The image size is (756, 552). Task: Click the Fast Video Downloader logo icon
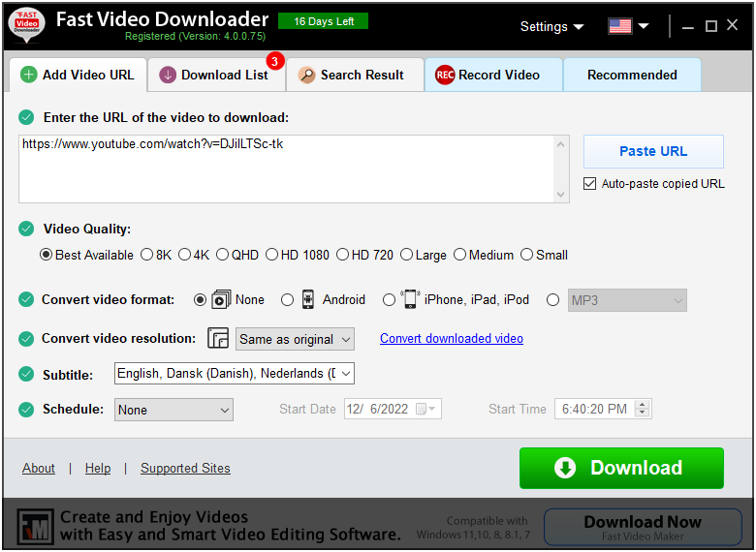pyautogui.click(x=26, y=25)
